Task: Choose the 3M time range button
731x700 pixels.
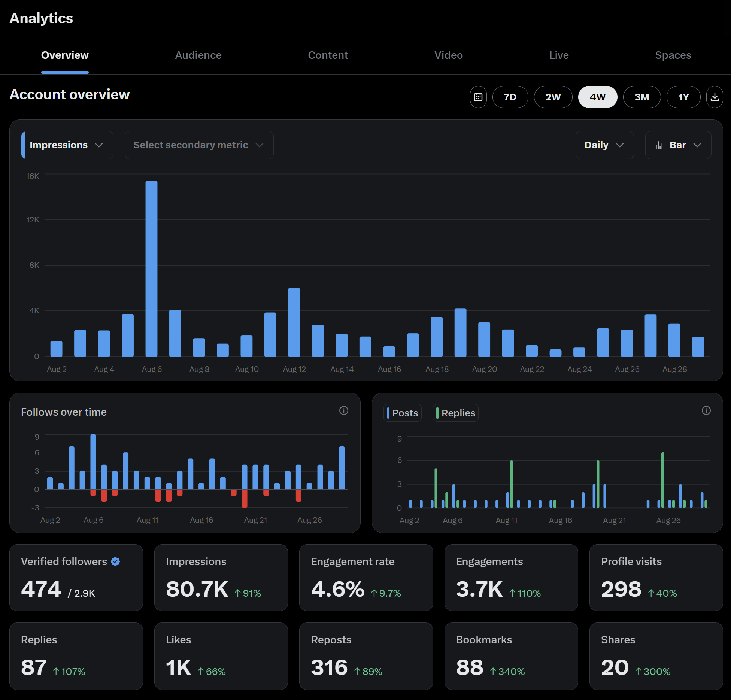Action: pos(641,97)
